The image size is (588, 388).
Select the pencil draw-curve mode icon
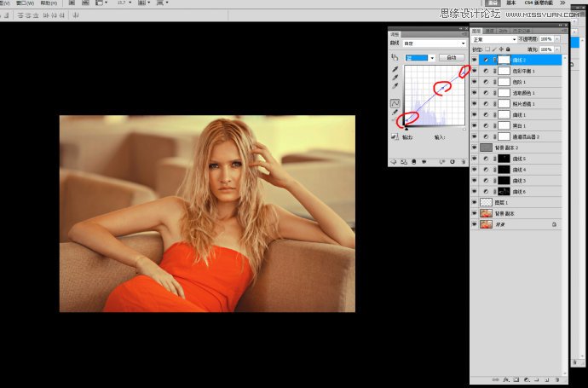[395, 113]
